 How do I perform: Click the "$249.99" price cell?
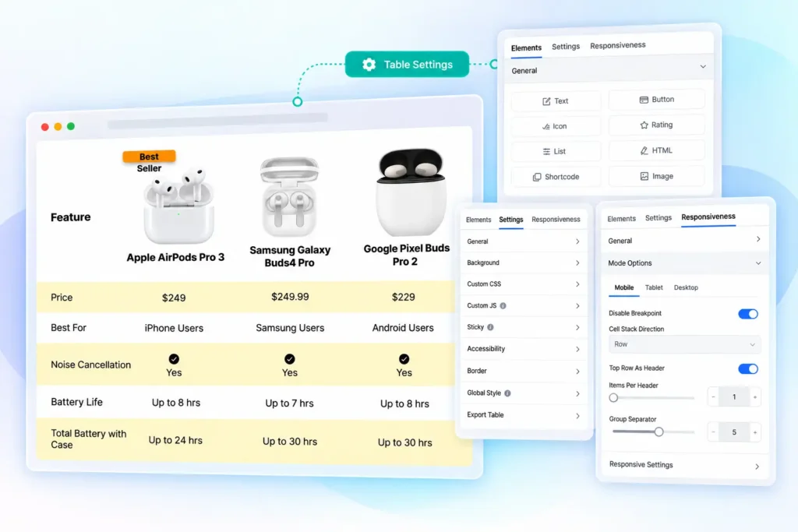click(x=290, y=297)
